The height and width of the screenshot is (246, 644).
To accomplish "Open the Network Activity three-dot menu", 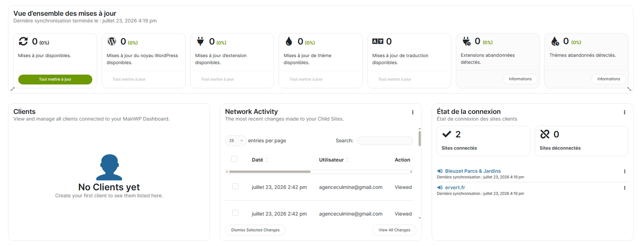I will click(413, 113).
